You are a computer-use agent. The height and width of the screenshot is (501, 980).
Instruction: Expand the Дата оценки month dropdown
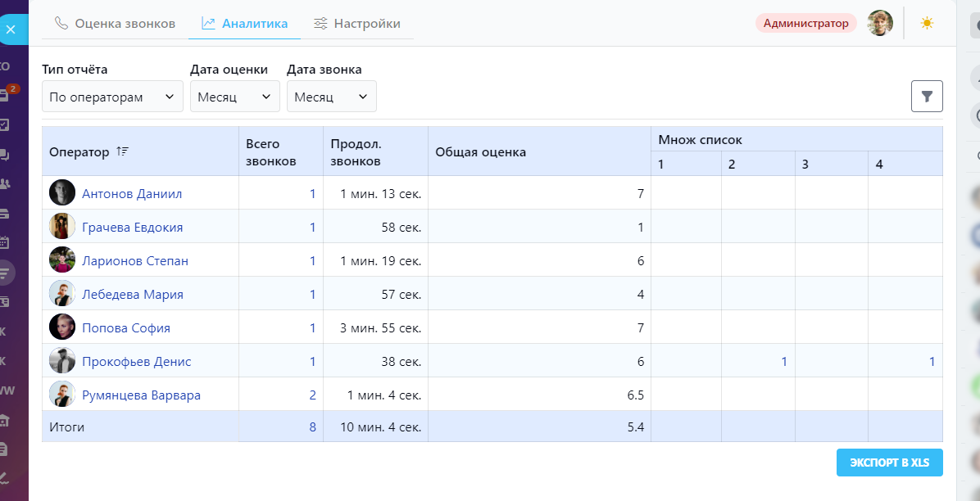click(234, 97)
